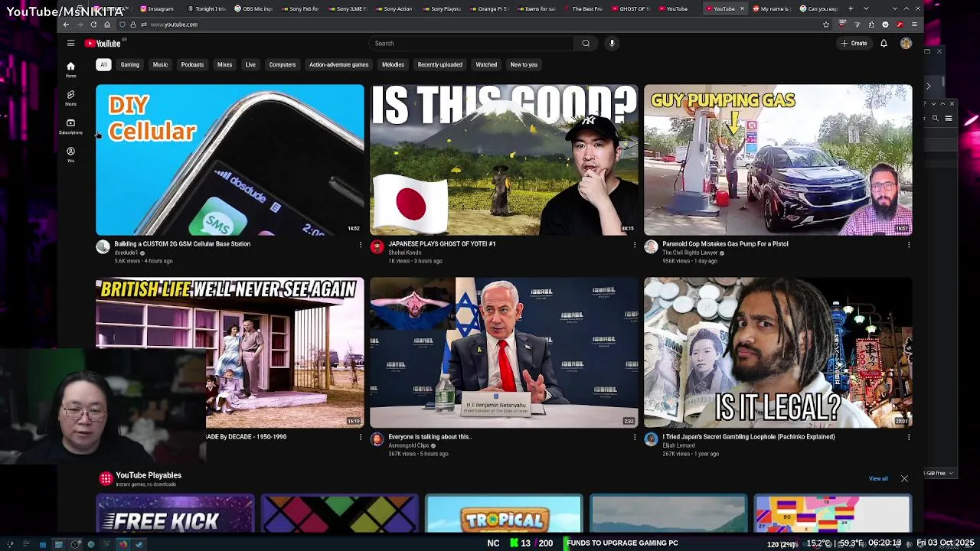Click the browser address bar URL

[174, 24]
